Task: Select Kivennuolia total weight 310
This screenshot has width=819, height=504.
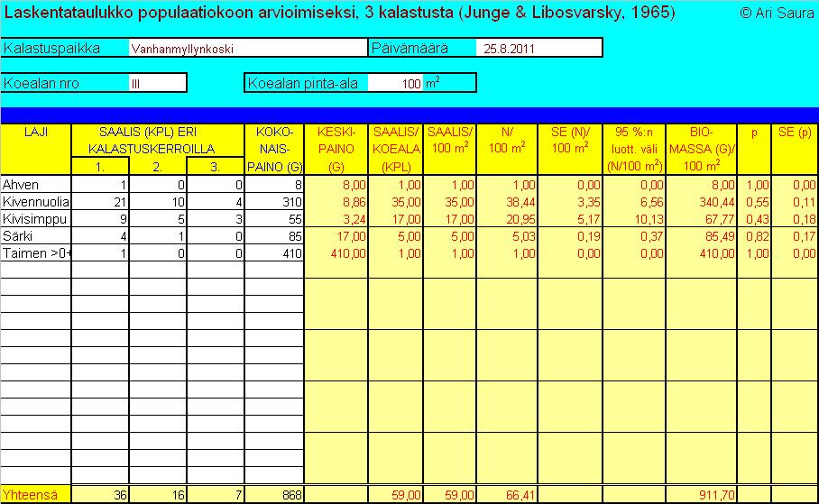Action: (x=274, y=202)
